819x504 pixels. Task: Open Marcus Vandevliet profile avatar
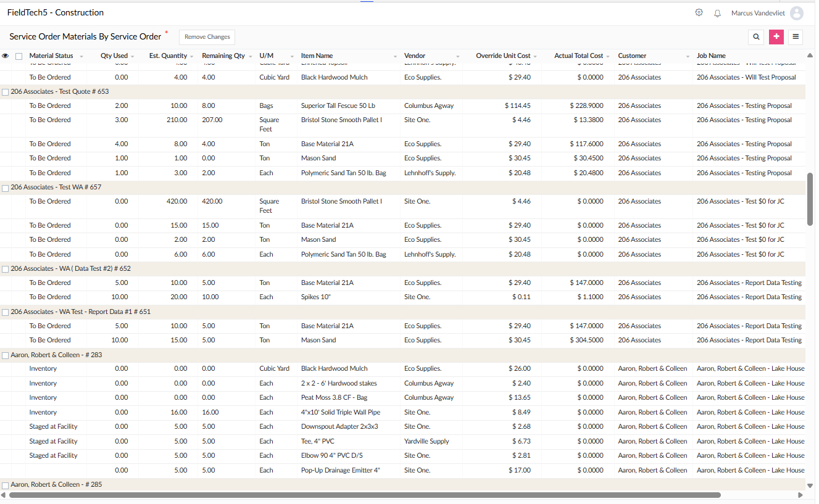[x=797, y=13]
